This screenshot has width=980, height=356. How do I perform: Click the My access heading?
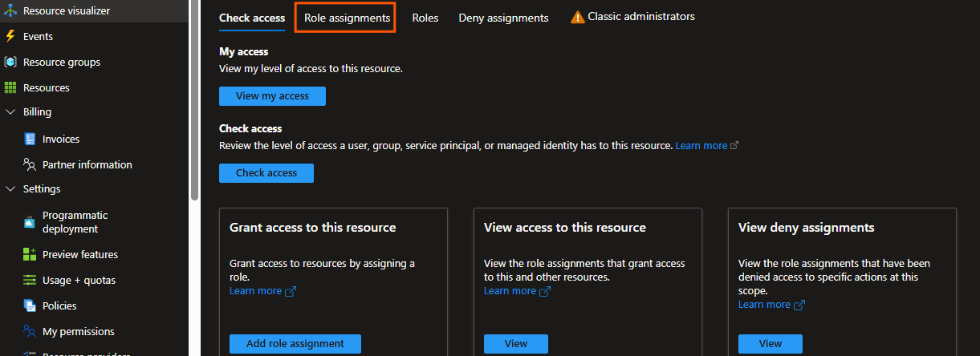[244, 51]
